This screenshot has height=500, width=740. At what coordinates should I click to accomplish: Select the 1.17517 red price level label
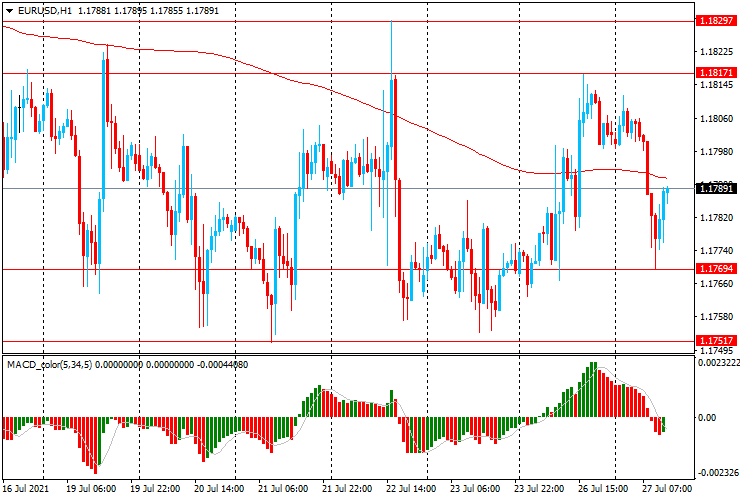(716, 340)
